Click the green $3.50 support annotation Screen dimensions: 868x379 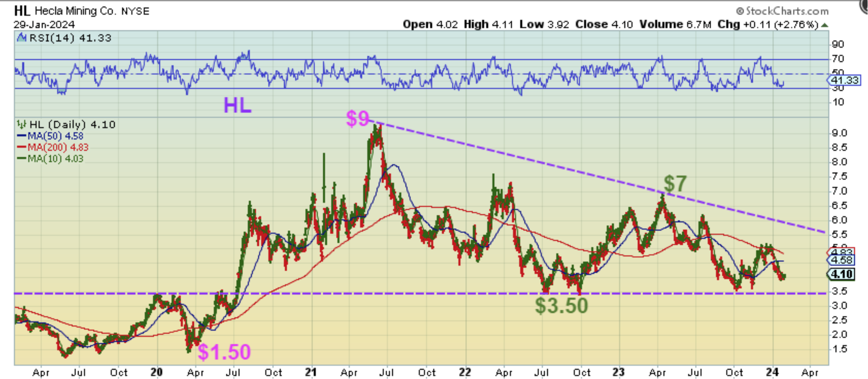pos(561,306)
